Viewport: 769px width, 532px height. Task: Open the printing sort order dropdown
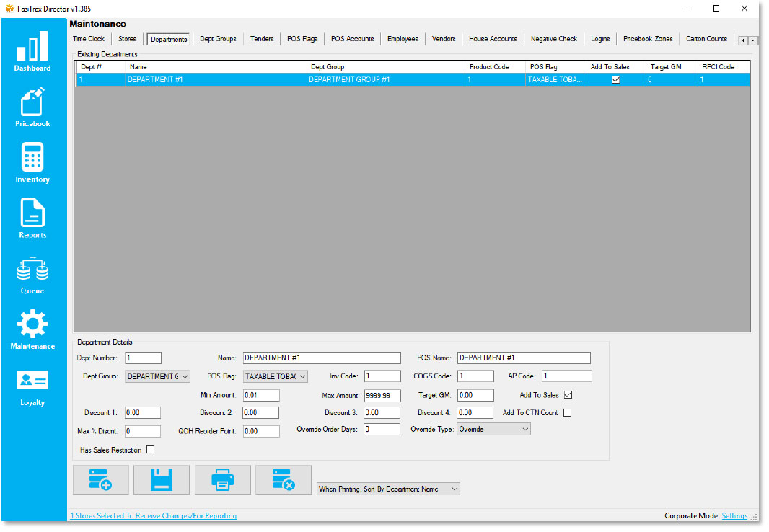point(388,489)
